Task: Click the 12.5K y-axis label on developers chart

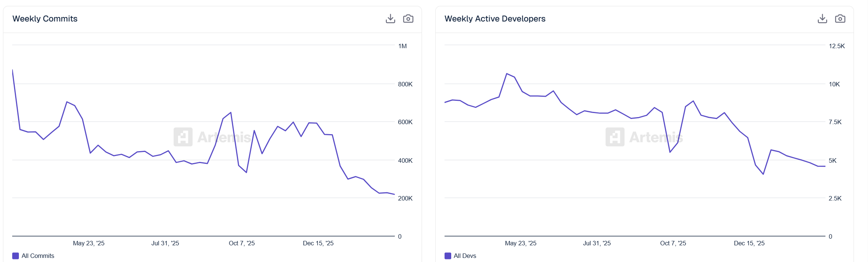Action: pos(837,46)
